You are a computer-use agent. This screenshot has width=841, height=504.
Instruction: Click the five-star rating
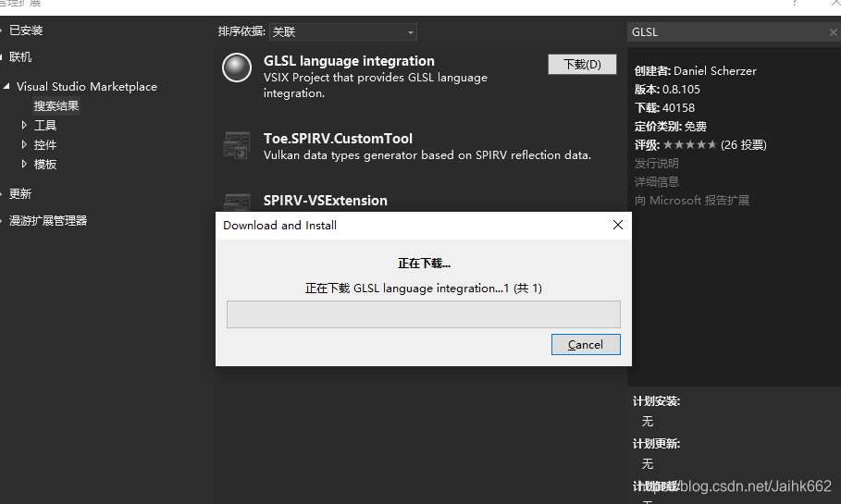coord(690,144)
